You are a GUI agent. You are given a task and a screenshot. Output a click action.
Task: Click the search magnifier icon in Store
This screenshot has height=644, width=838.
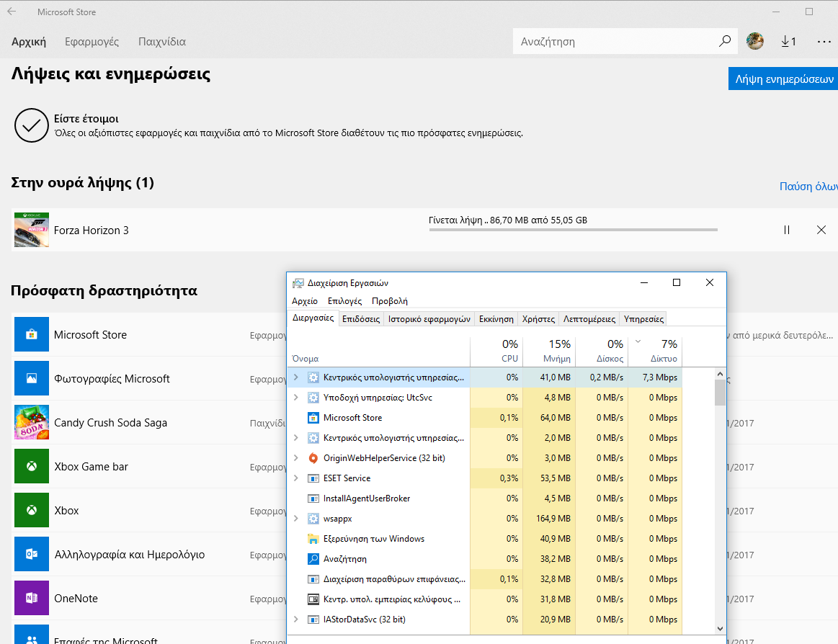[x=725, y=41]
